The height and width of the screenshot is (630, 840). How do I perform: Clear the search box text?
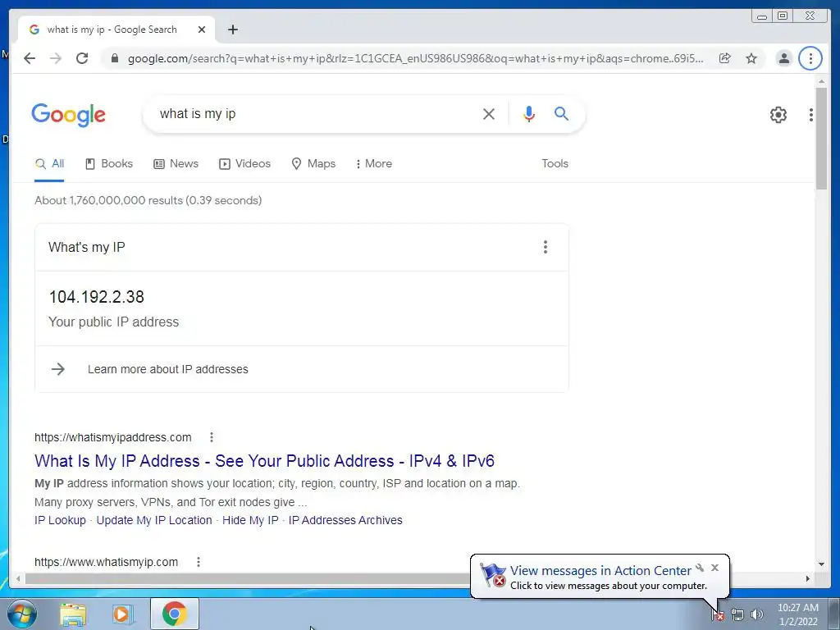pyautogui.click(x=489, y=113)
